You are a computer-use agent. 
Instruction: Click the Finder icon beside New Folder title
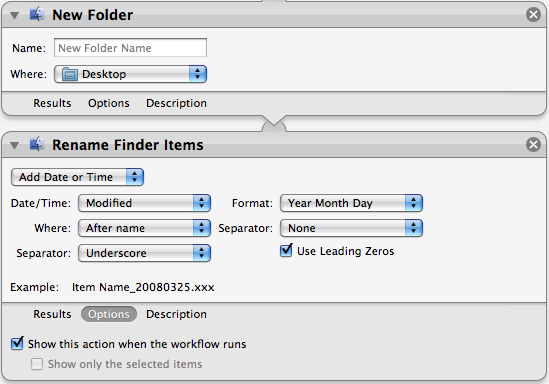click(x=37, y=14)
